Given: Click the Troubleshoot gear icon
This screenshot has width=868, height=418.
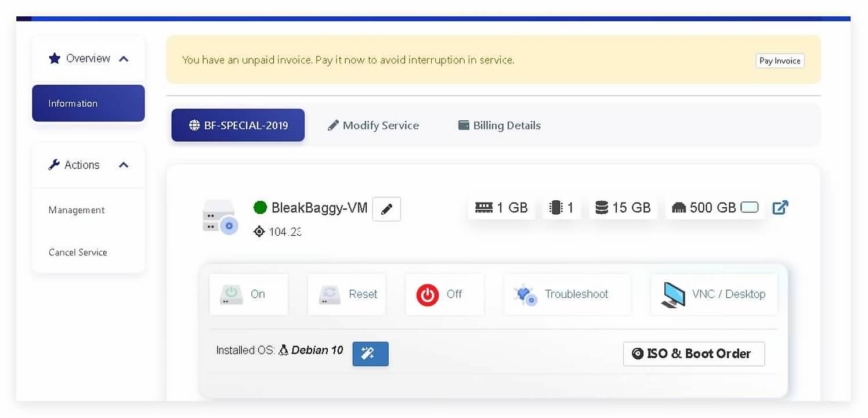Looking at the screenshot, I should pyautogui.click(x=526, y=295).
